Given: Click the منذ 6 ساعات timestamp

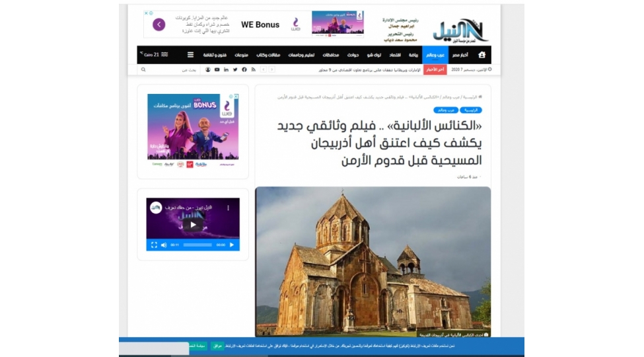Looking at the screenshot, I should point(467,177).
